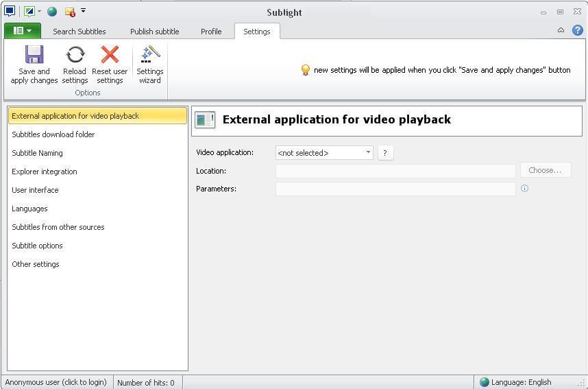Click the green-check monitor quick access icon
Screen dimensions: 588x389
point(29,12)
